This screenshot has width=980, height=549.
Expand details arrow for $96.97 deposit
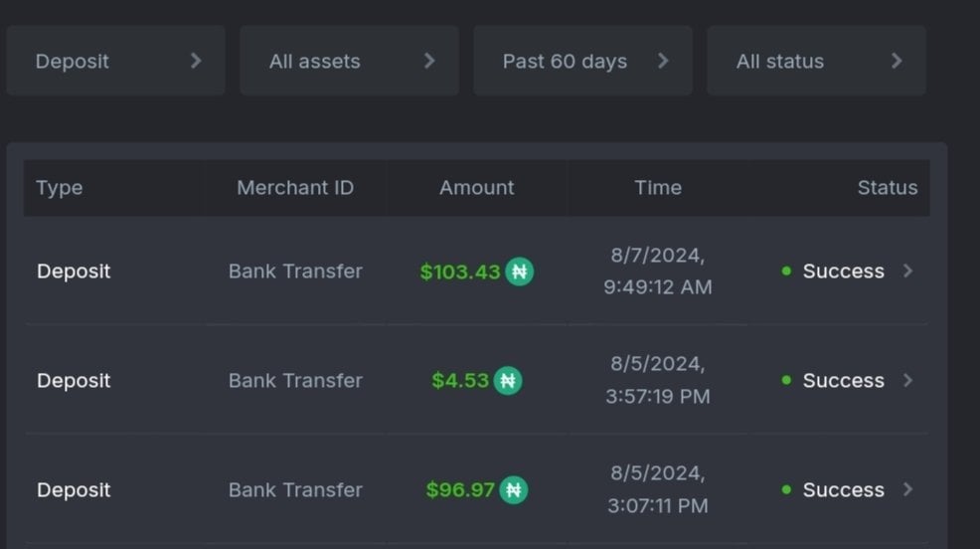coord(907,489)
